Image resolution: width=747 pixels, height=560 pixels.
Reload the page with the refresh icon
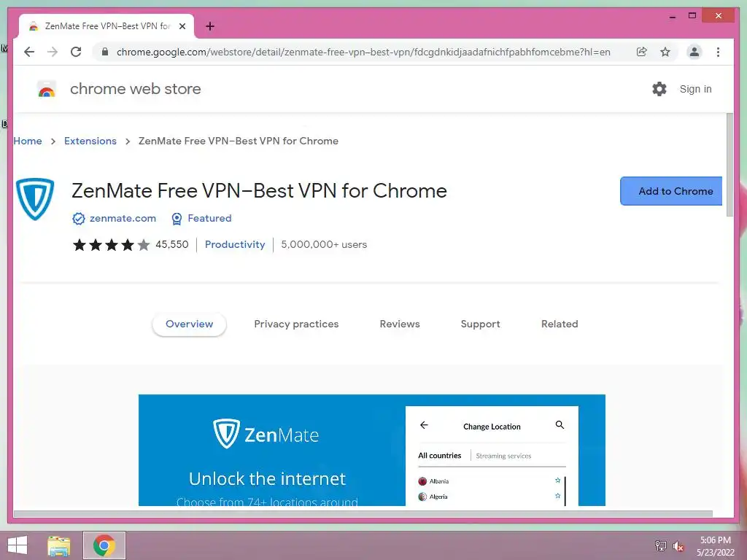pos(76,52)
